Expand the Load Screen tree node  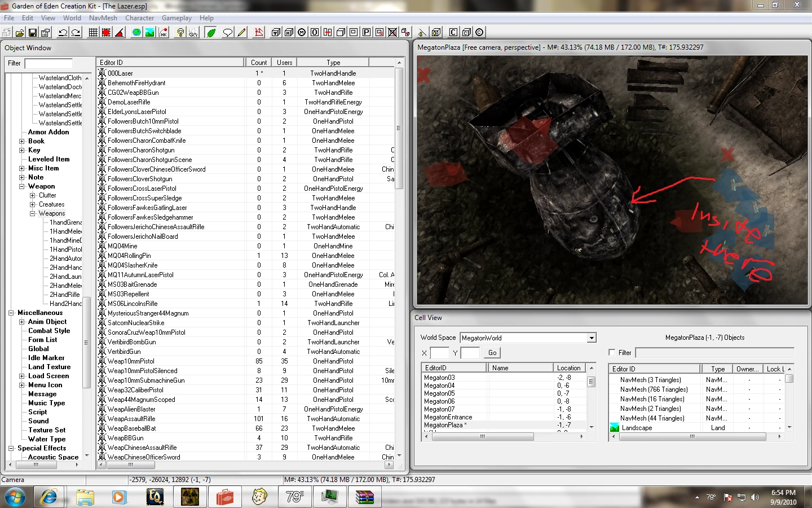coord(22,376)
